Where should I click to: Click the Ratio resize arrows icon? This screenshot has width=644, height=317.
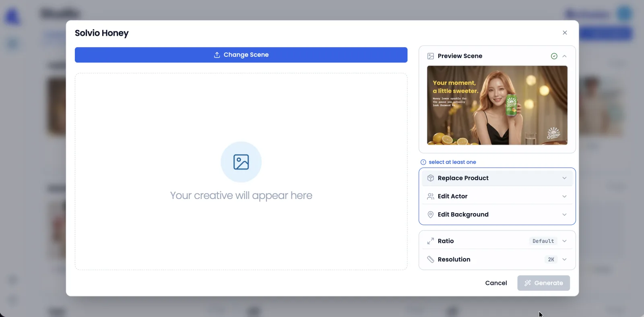click(430, 241)
